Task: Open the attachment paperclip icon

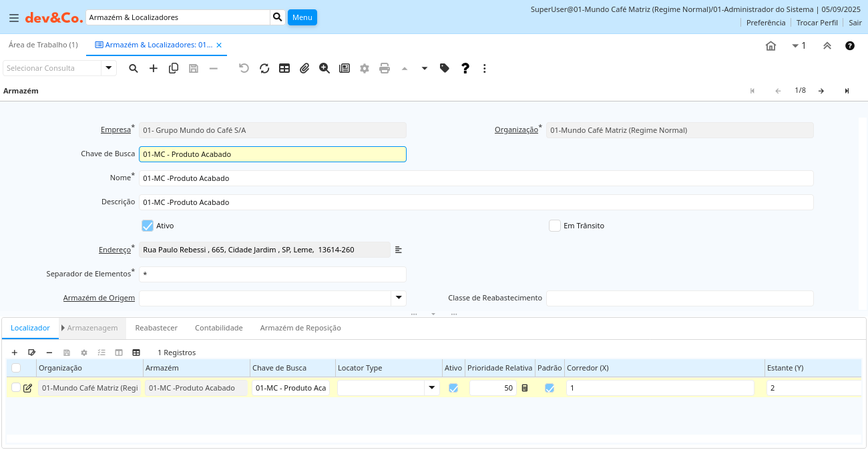Action: [x=304, y=68]
